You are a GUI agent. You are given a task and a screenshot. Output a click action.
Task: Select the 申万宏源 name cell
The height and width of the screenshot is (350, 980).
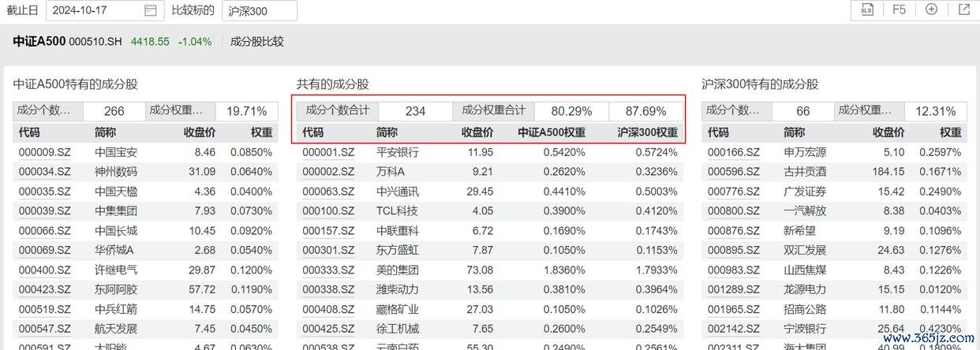[x=805, y=152]
